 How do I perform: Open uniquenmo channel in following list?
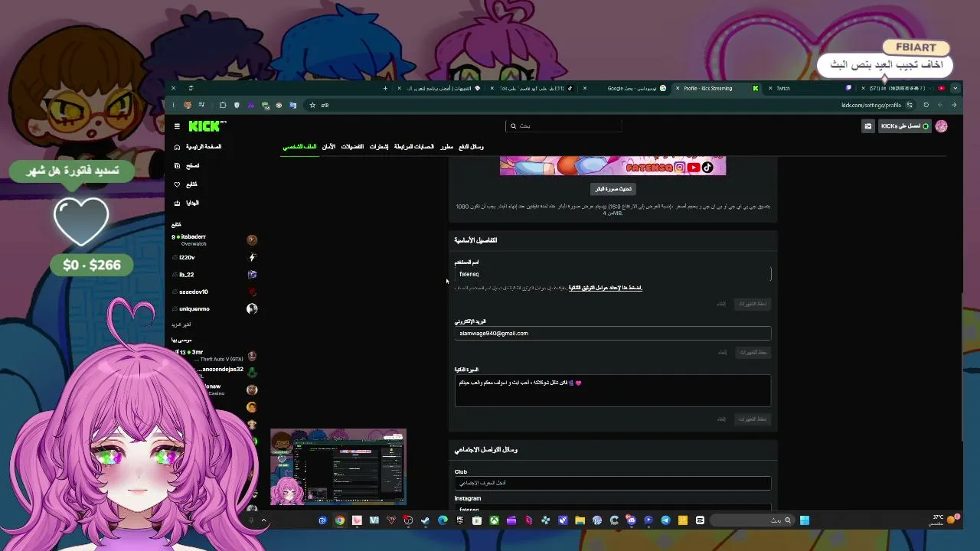point(214,308)
